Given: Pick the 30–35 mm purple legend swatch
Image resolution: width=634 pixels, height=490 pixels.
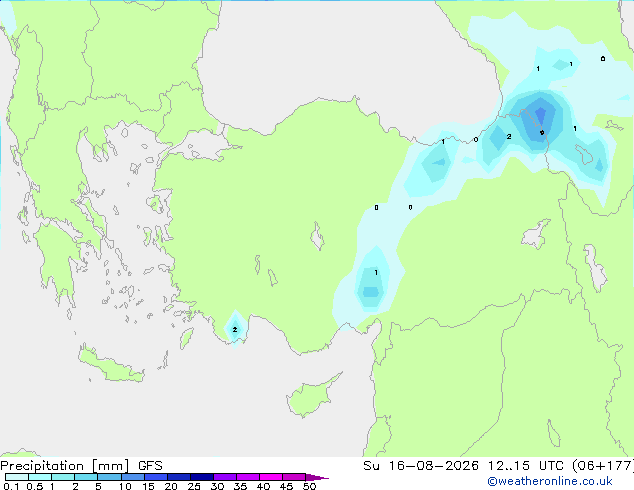Looking at the screenshot, I should click(x=224, y=477).
